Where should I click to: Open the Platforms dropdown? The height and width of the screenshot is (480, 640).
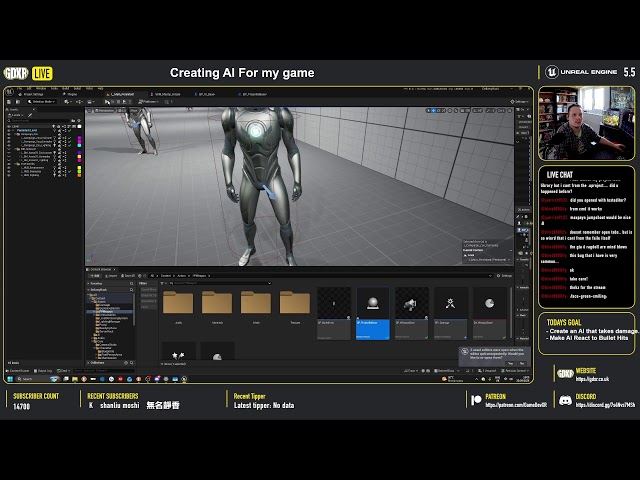click(149, 102)
